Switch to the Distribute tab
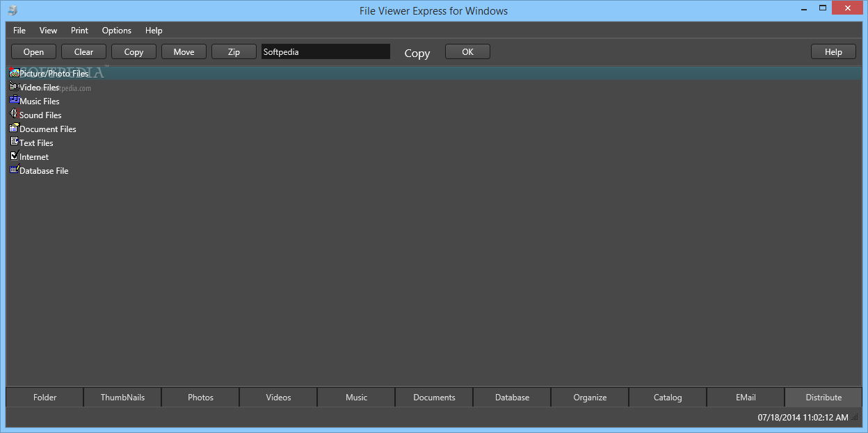Viewport: 868px width, 433px height. pyautogui.click(x=823, y=397)
